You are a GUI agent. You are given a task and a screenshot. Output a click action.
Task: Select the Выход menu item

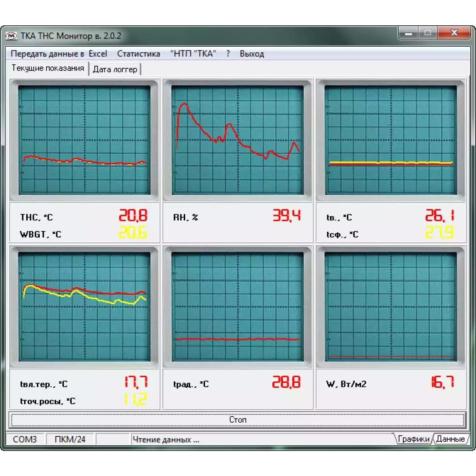252,54
